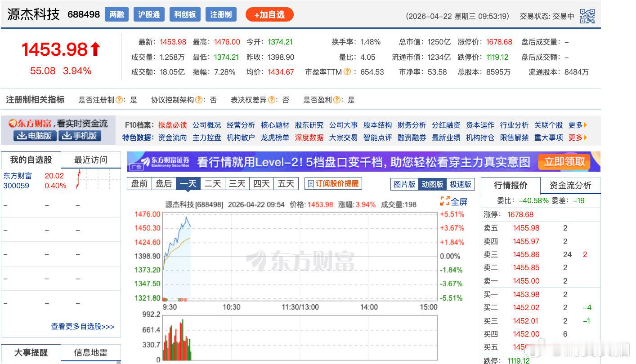Click 查看更多自选股>>> link
This screenshot has height=364, width=636.
83,327
